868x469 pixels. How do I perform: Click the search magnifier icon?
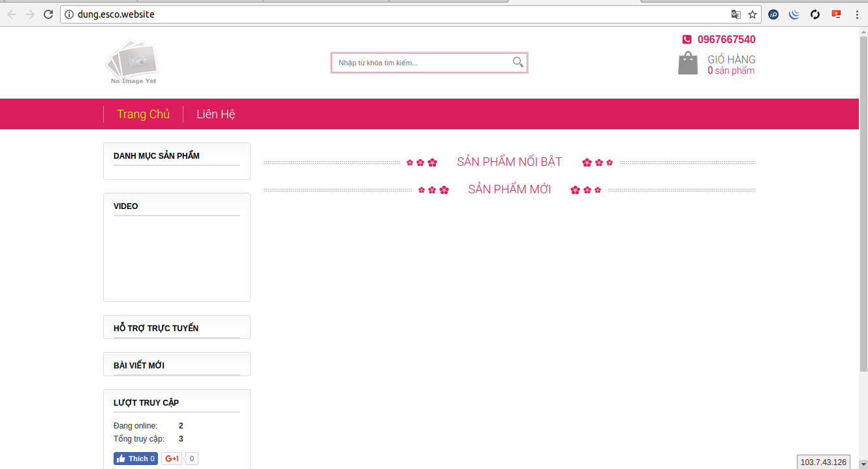pyautogui.click(x=518, y=63)
